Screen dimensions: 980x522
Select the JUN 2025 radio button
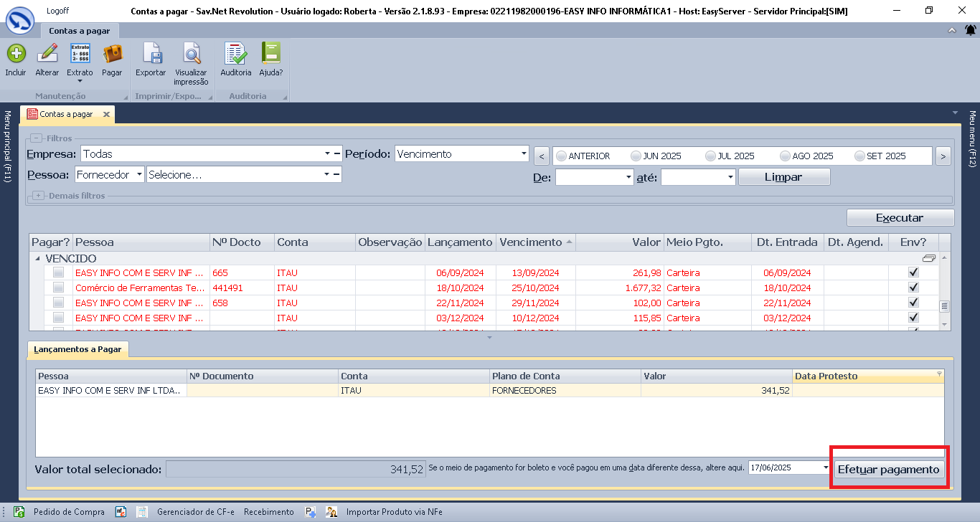[636, 156]
